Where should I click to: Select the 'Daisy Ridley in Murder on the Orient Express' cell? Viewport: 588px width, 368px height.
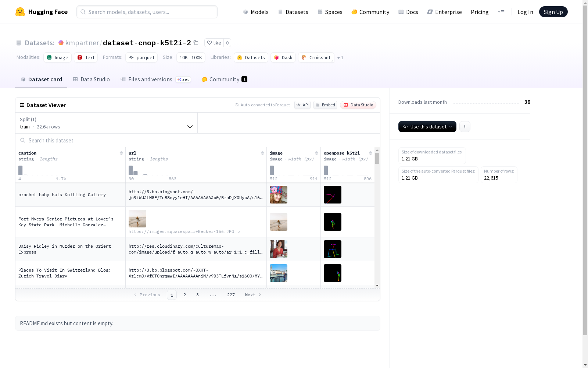pyautogui.click(x=71, y=249)
